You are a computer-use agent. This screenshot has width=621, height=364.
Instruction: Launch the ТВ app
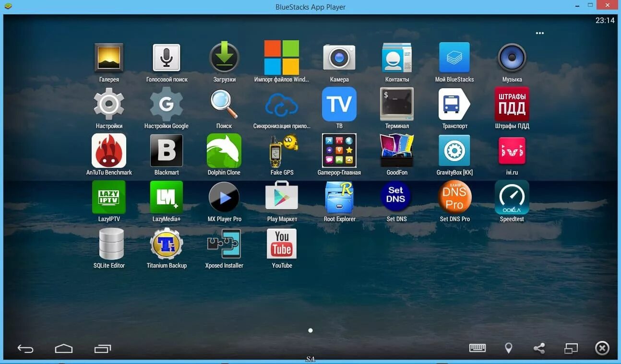[x=339, y=104]
